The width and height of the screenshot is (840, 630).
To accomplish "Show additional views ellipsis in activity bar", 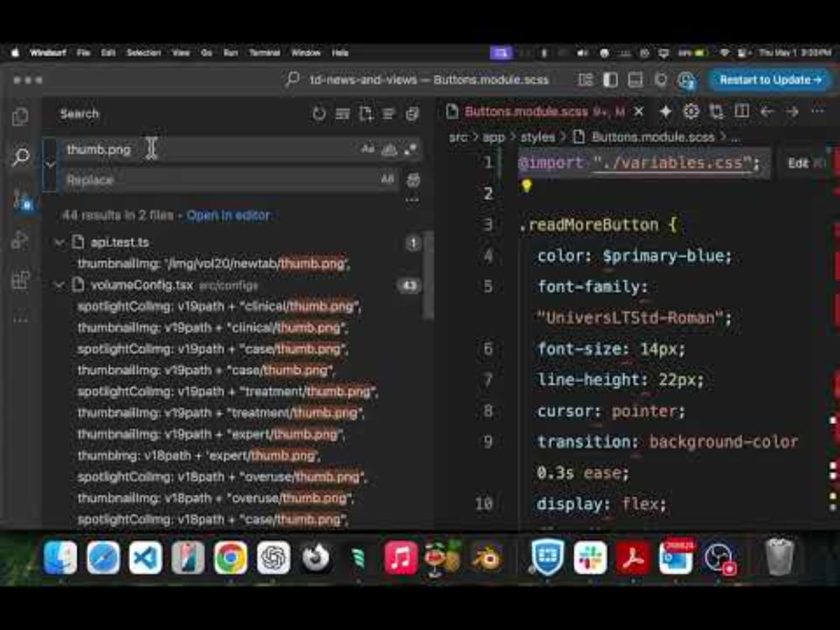I will point(20,320).
